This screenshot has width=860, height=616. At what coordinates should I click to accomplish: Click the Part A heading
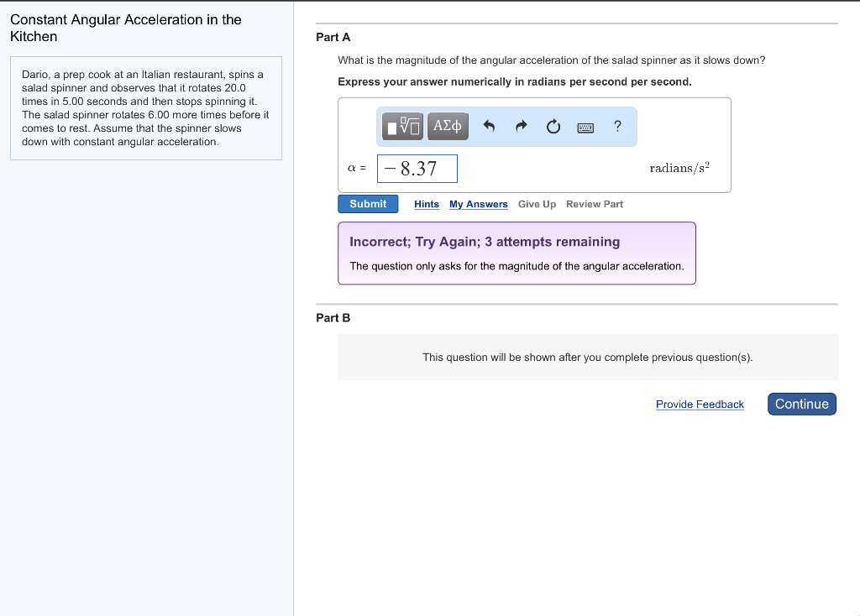333,37
